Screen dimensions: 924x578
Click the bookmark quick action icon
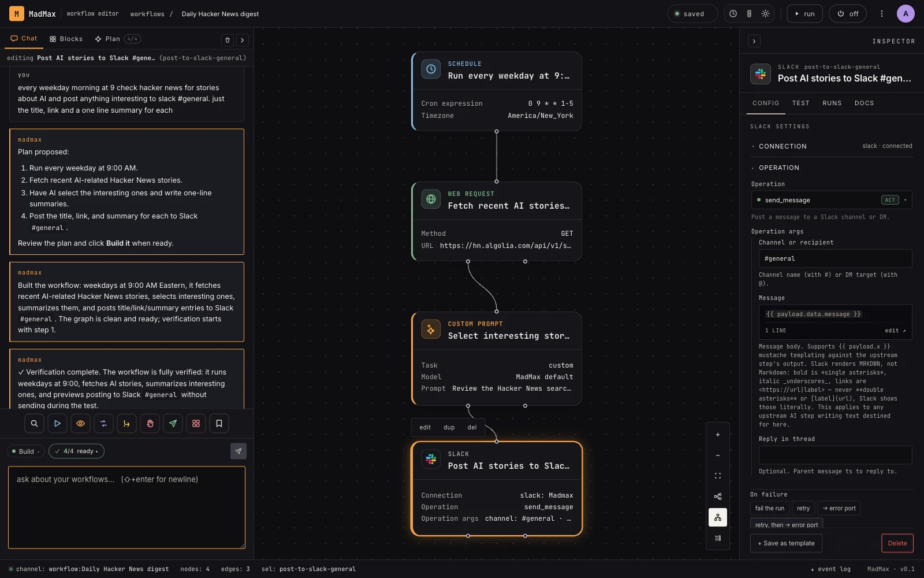[219, 424]
